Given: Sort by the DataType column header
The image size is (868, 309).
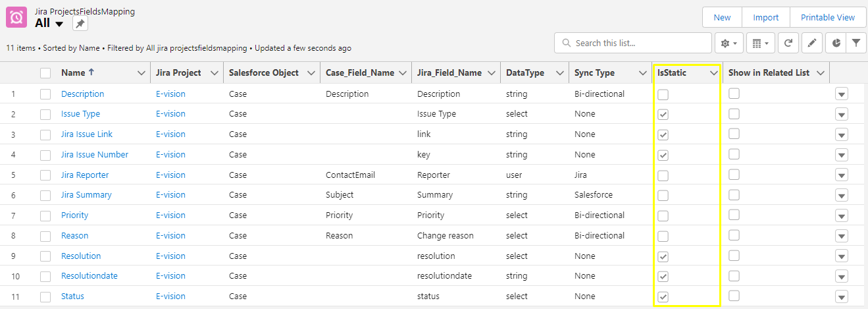Looking at the screenshot, I should tap(525, 73).
